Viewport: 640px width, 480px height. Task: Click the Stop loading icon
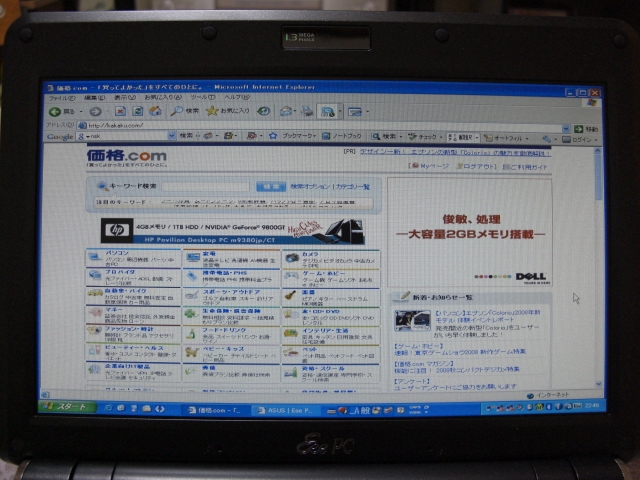[120, 111]
